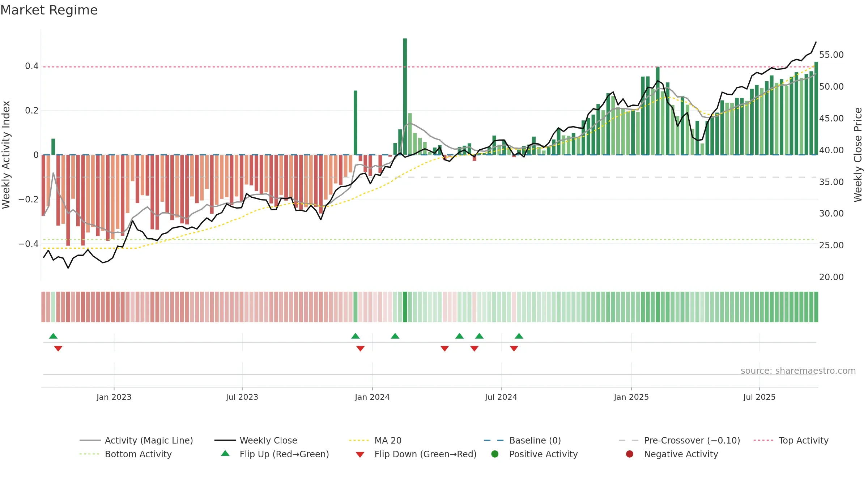Image resolution: width=868 pixels, height=488 pixels.
Task: Click the 0.4 activity axis value
Action: [x=32, y=66]
